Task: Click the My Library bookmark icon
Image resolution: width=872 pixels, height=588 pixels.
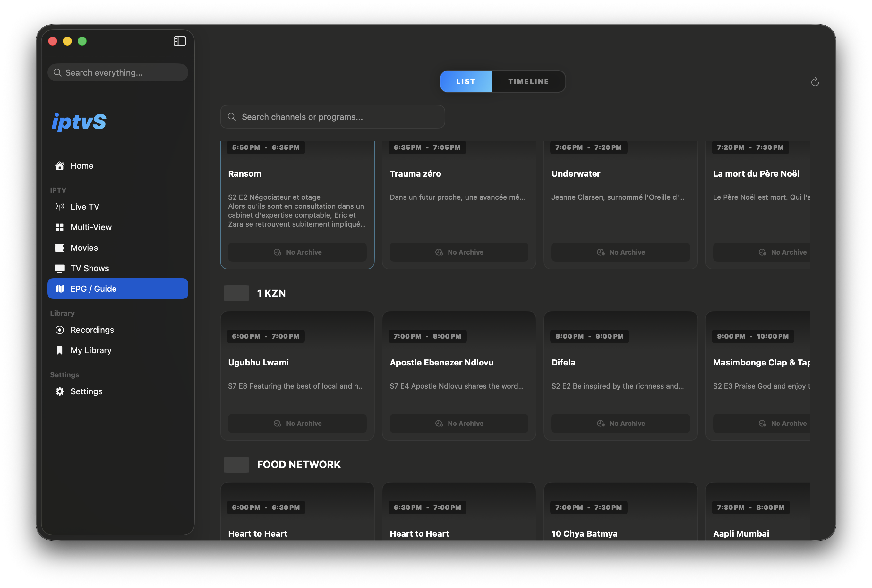Action: (x=60, y=350)
